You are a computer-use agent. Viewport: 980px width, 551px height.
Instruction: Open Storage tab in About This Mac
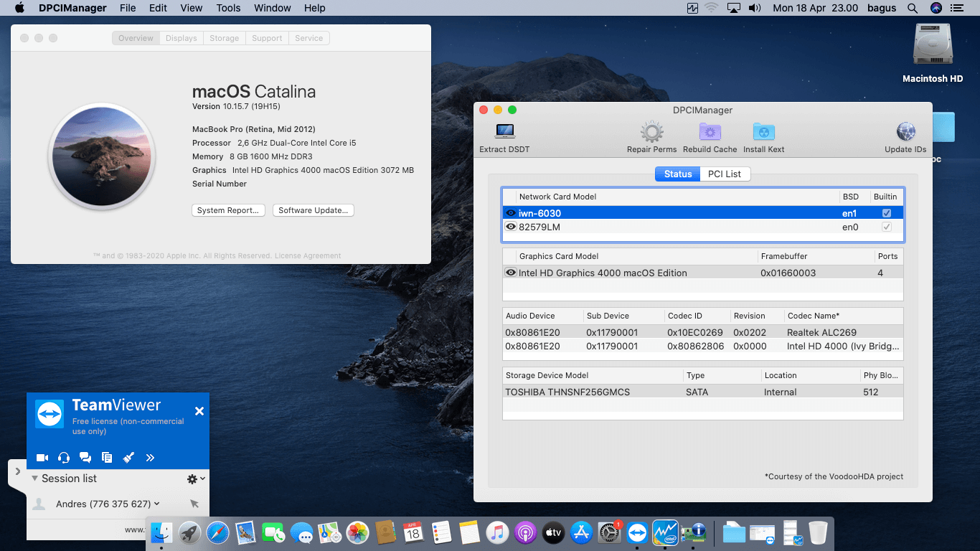[x=224, y=38]
